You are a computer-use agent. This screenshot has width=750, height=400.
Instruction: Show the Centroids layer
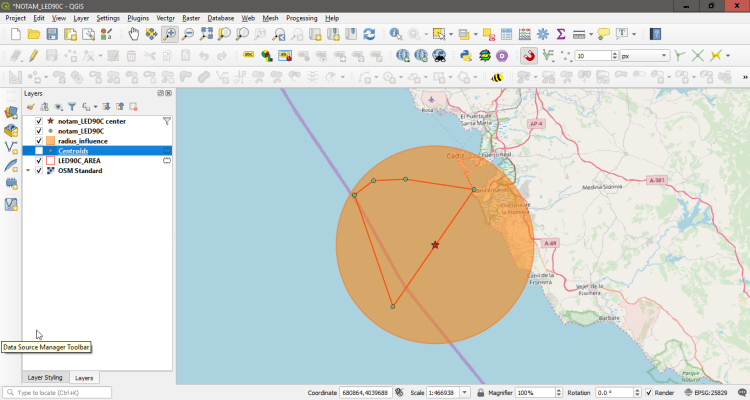pos(39,151)
